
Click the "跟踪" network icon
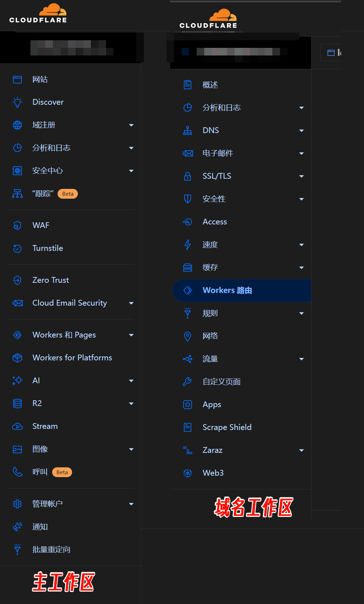(x=17, y=194)
